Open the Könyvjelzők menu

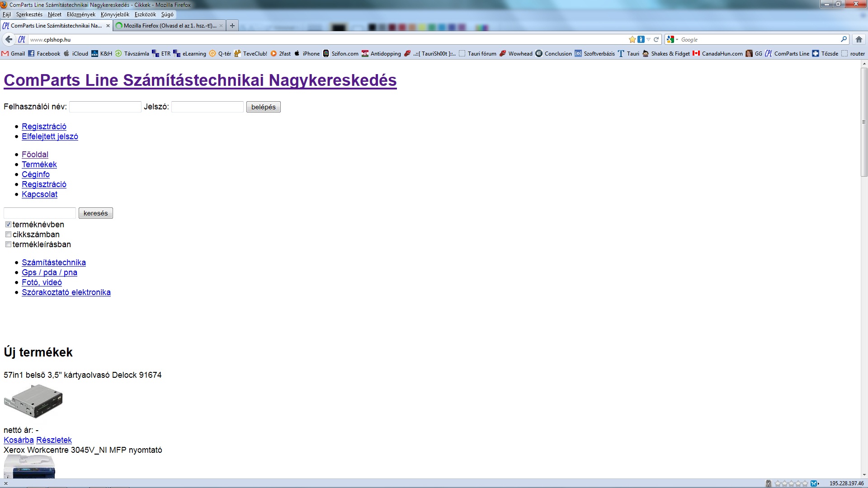115,14
